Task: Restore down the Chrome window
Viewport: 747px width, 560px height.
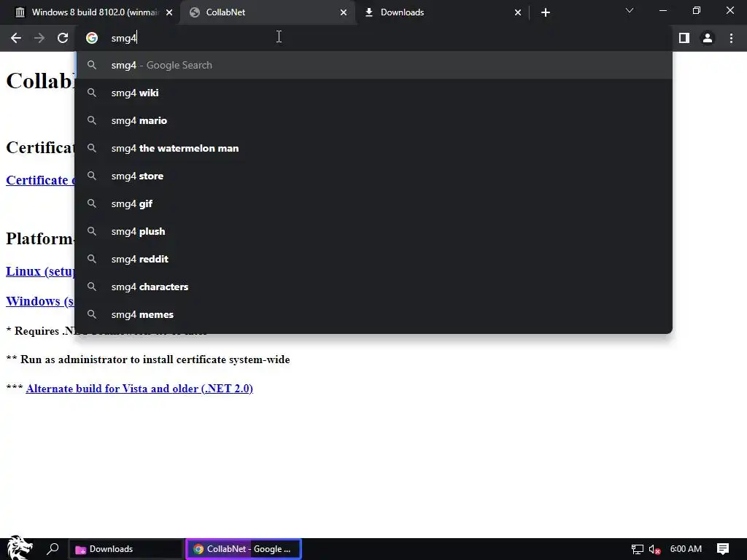Action: 697,10
